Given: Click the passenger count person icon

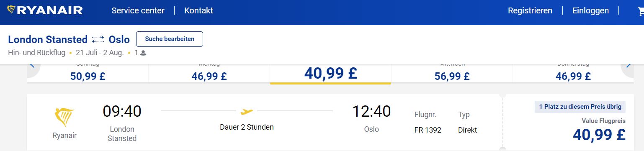Looking at the screenshot, I should tap(143, 53).
